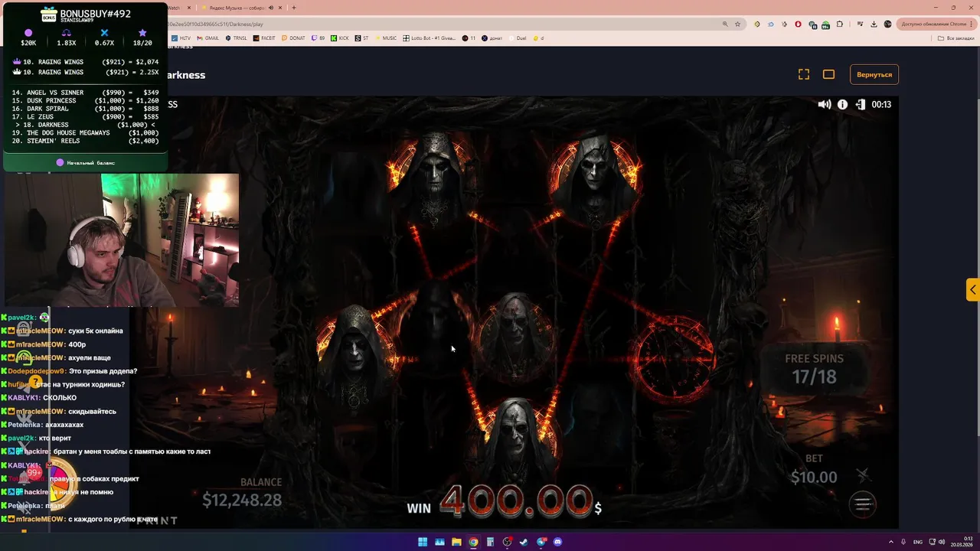
Task: Click the exit door icon beside timer
Action: 861,104
